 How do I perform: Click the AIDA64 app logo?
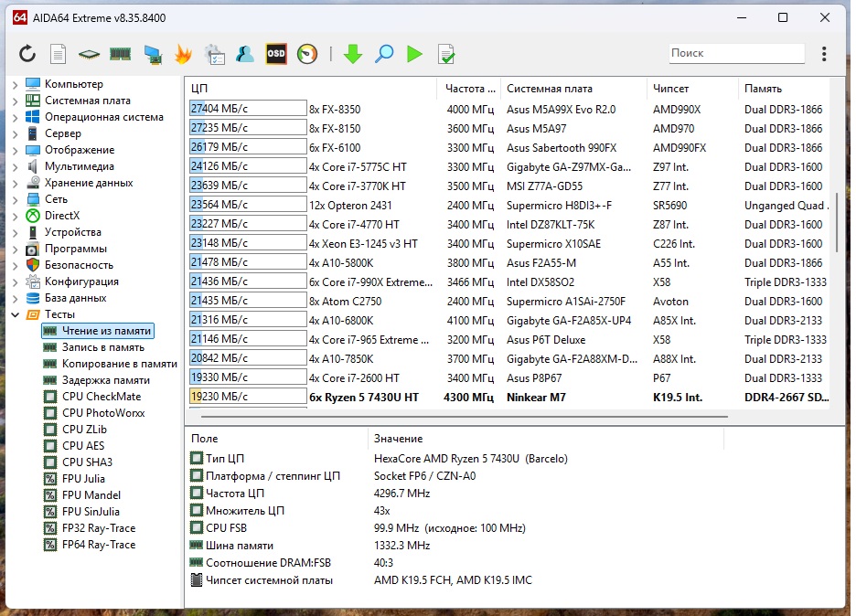point(19,17)
